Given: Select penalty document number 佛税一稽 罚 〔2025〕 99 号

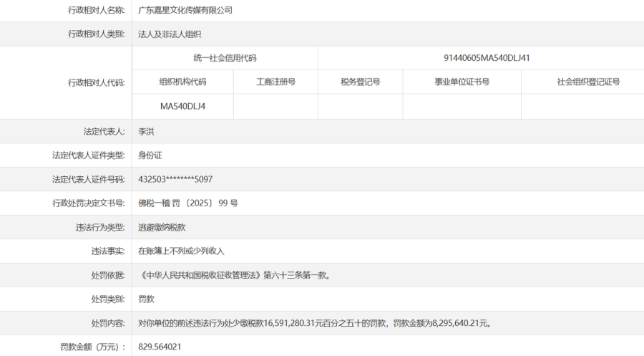Looking at the screenshot, I should (188, 203).
